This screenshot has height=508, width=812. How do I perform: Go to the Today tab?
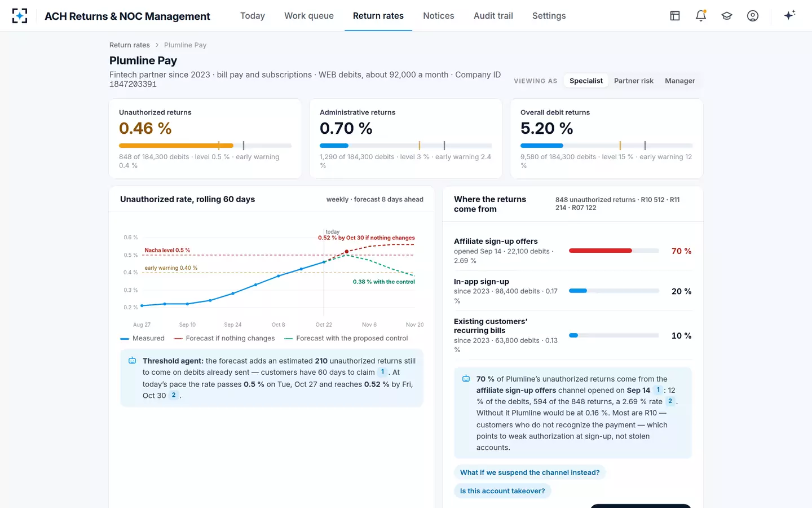[x=253, y=16]
